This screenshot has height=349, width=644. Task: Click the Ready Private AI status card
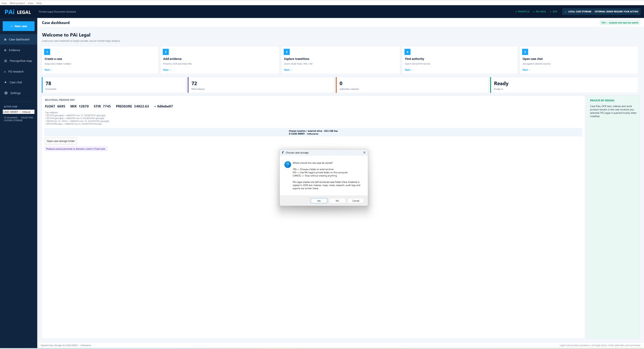coord(564,85)
